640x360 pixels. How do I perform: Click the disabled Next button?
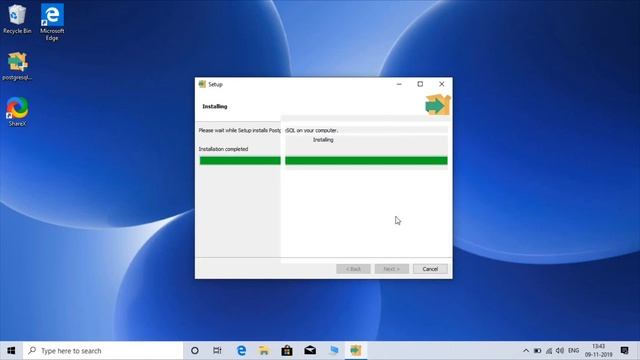click(x=392, y=269)
